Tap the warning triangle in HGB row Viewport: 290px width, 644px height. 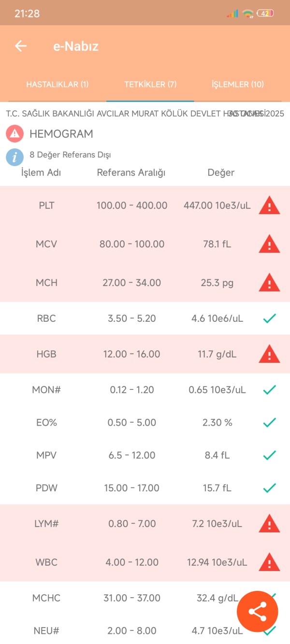click(x=269, y=354)
